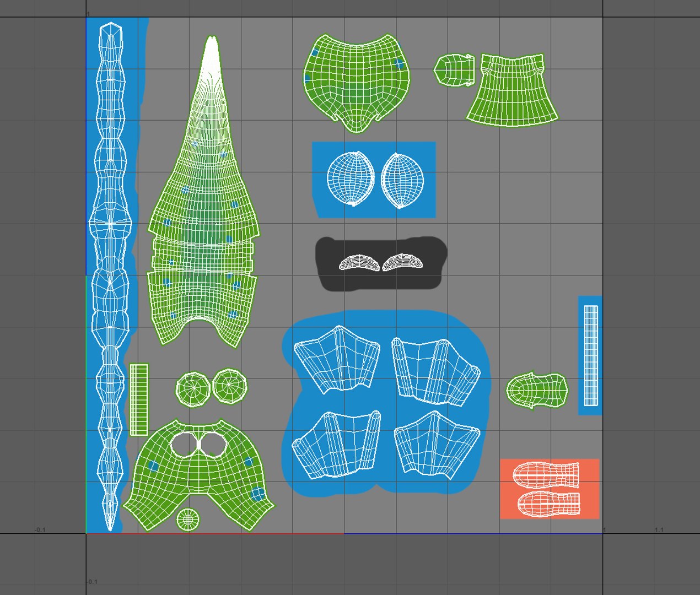Select the left eyebrow-shaped shell on dark patch
This screenshot has width=700, height=595.
point(359,263)
